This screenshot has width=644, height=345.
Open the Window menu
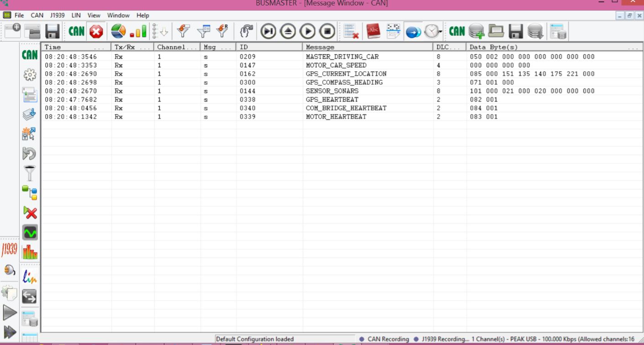tap(118, 15)
